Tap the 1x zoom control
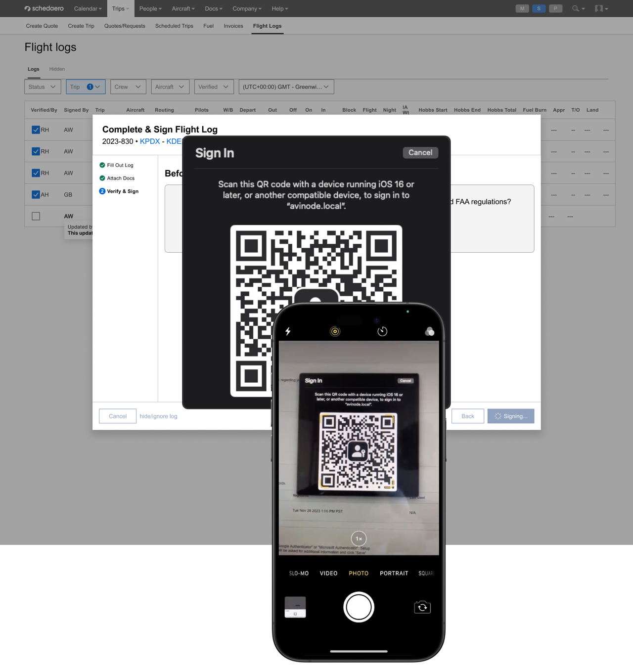Viewport: 633px width, 672px height. (359, 538)
